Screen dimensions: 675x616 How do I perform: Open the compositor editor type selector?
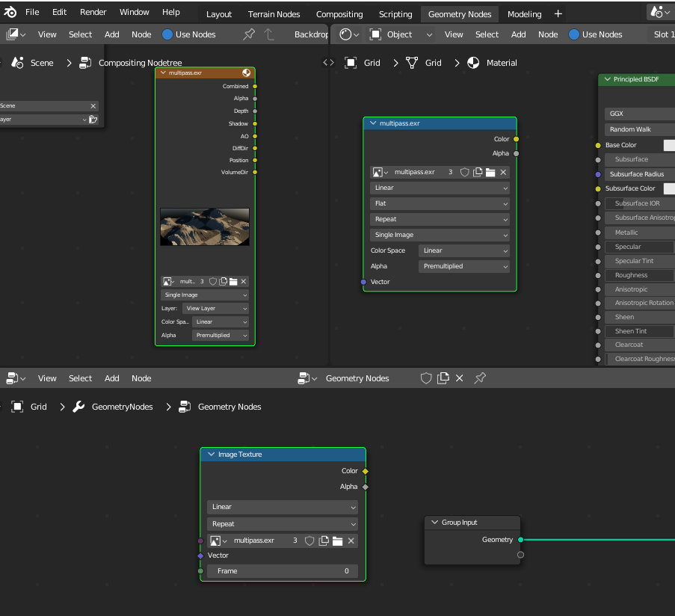16,34
